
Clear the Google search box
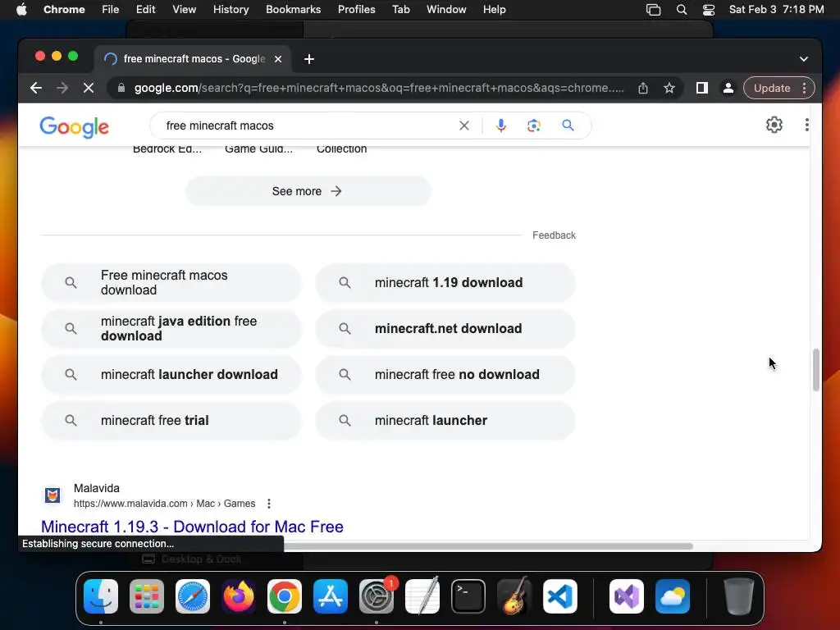coord(464,126)
